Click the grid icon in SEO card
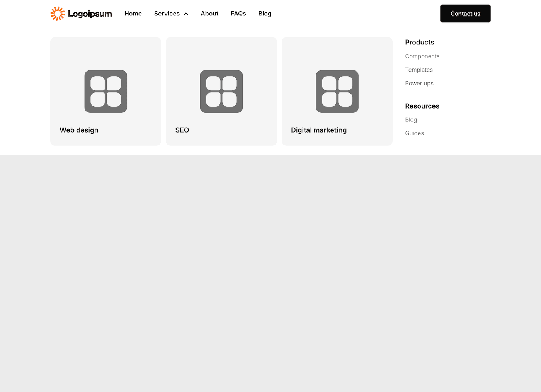The image size is (541, 392). (221, 92)
